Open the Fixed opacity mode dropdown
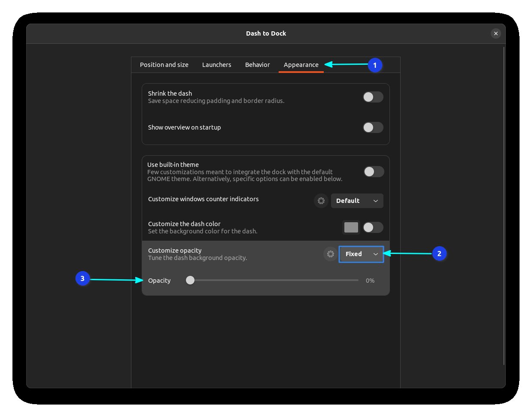The height and width of the screenshot is (417, 532). (x=361, y=254)
